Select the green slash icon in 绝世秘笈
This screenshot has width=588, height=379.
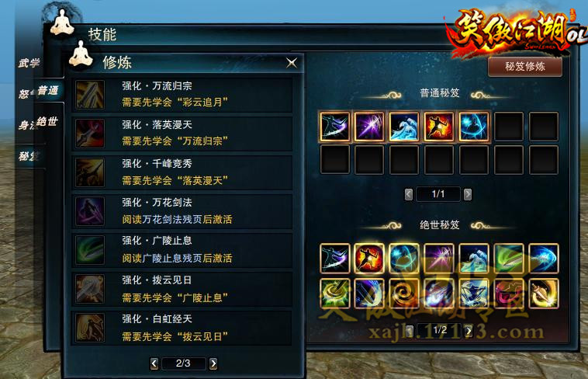tap(509, 258)
